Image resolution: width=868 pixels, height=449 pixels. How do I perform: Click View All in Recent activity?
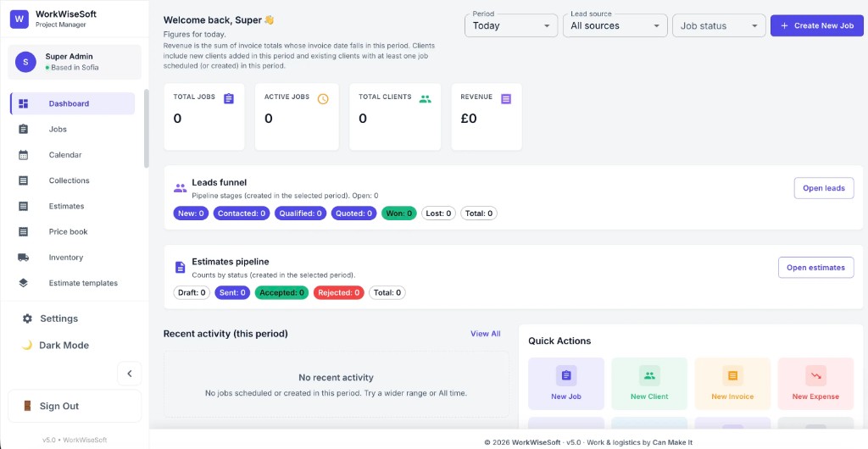click(x=486, y=334)
